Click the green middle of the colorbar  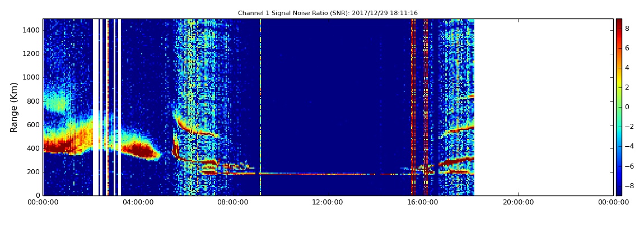coord(619,107)
